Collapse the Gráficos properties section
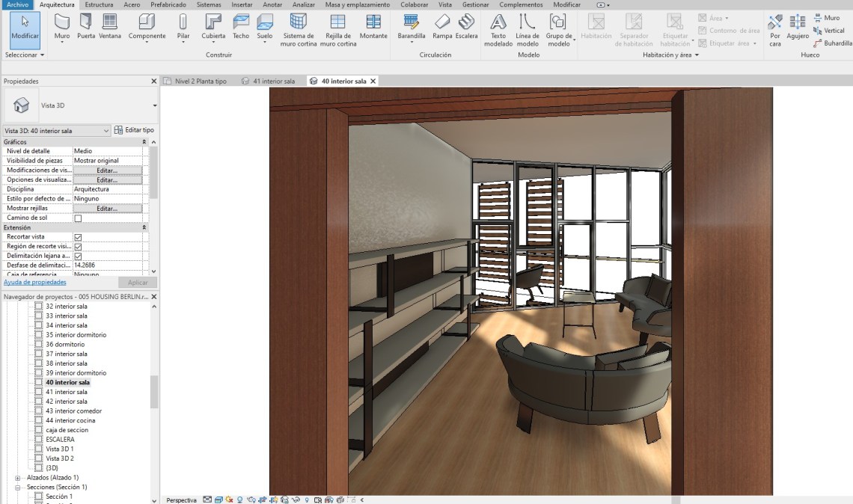This screenshot has height=504, width=853. (x=144, y=141)
